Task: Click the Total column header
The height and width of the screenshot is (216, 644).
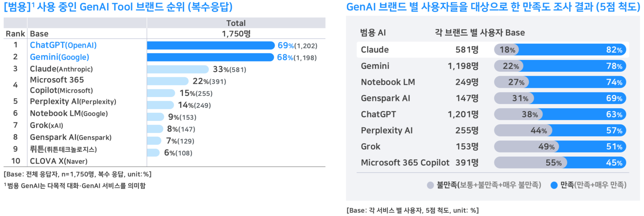Action: 236,23
